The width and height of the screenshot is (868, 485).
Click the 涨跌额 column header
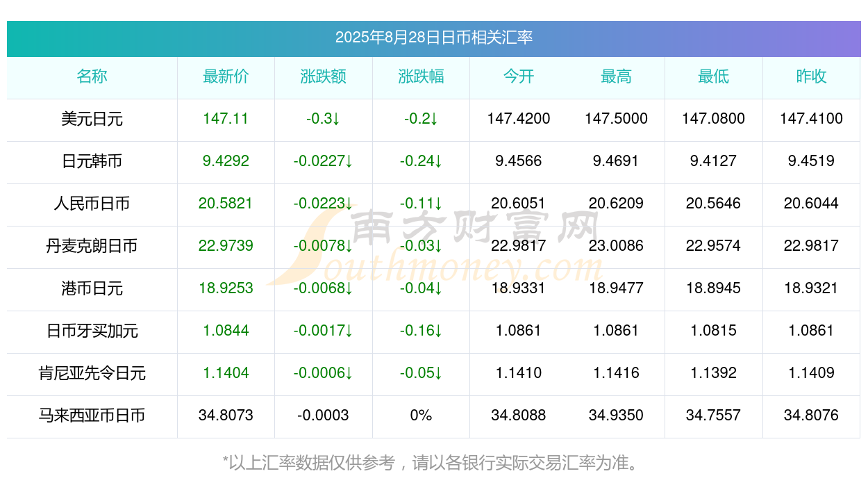pyautogui.click(x=324, y=76)
